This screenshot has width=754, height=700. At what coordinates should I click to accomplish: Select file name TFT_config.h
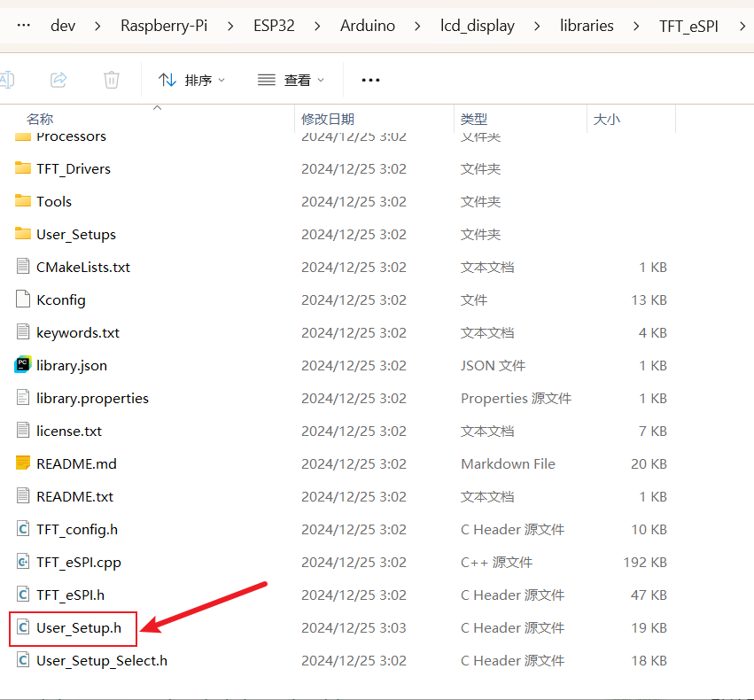(77, 530)
